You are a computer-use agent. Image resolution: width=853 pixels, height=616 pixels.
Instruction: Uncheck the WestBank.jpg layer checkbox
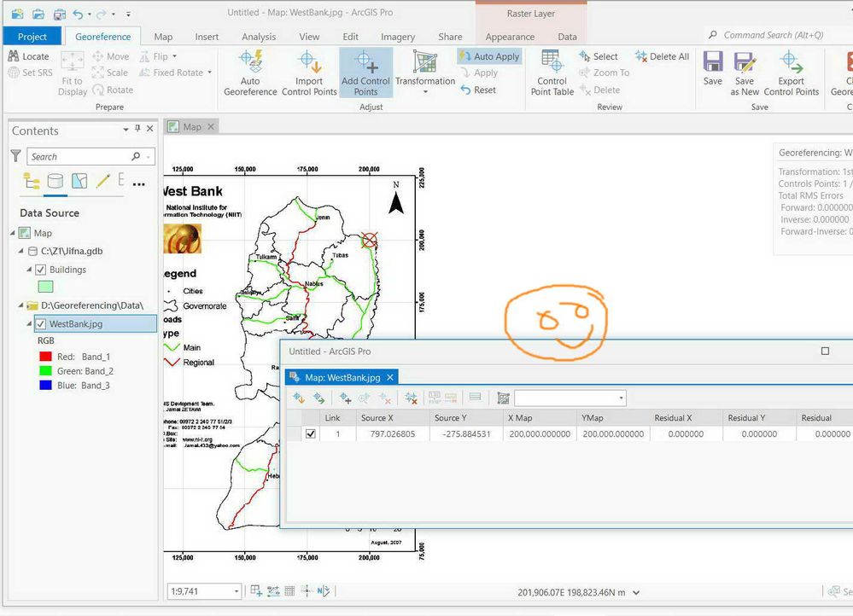coord(41,324)
